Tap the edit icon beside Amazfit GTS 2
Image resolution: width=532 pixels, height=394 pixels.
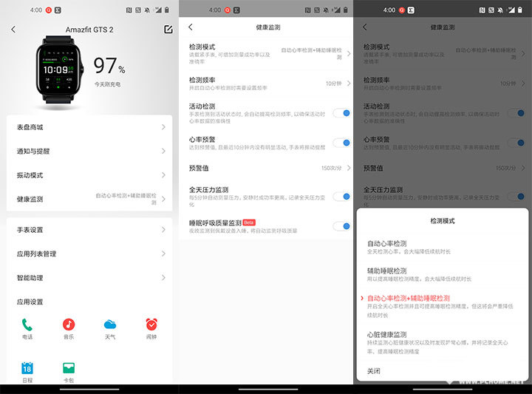[x=168, y=29]
